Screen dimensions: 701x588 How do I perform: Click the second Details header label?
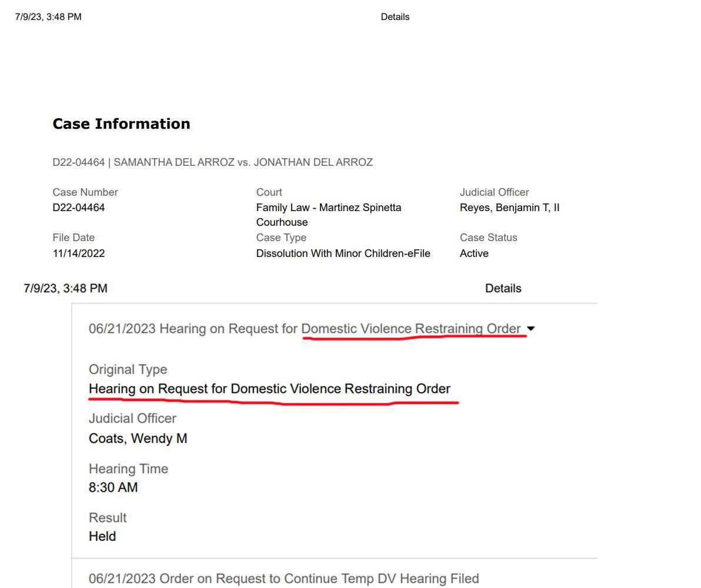tap(503, 288)
